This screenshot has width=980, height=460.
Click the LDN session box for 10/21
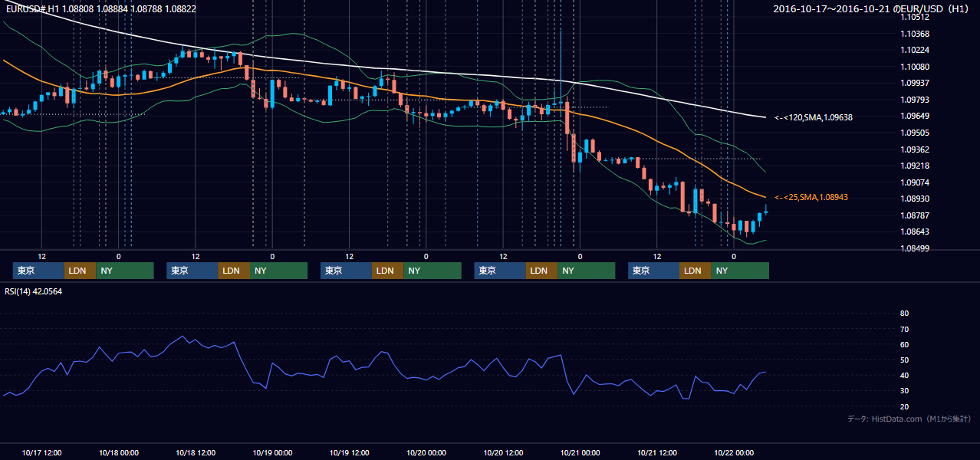(695, 271)
